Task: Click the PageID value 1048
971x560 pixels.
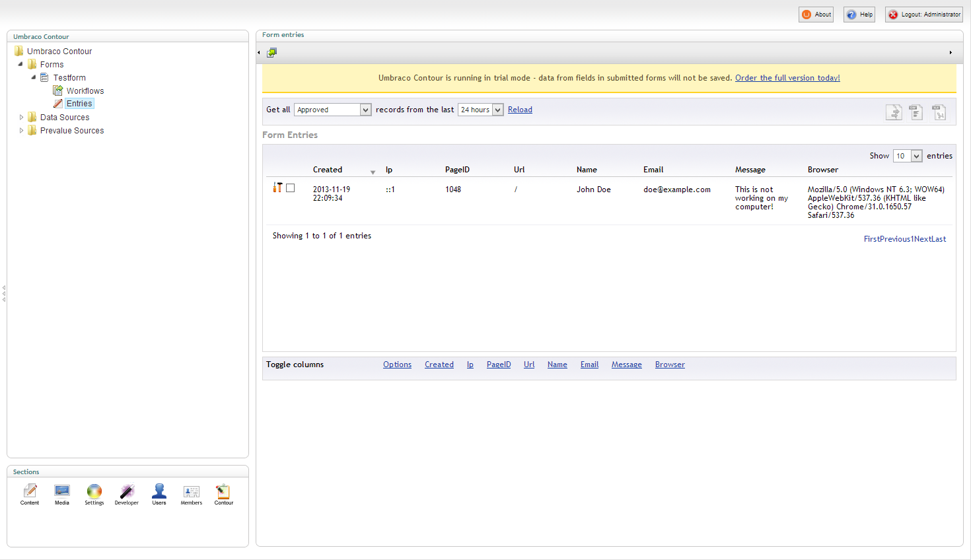Action: pyautogui.click(x=453, y=190)
